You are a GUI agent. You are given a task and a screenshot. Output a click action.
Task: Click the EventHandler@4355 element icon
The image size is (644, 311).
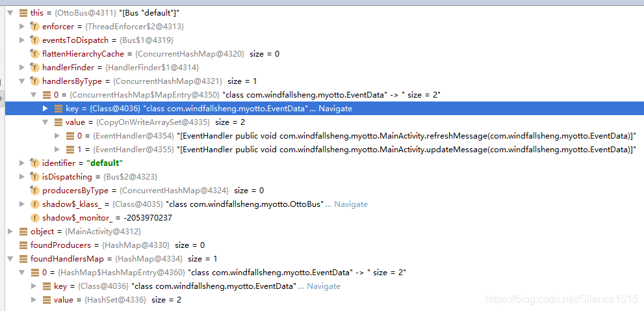point(70,150)
